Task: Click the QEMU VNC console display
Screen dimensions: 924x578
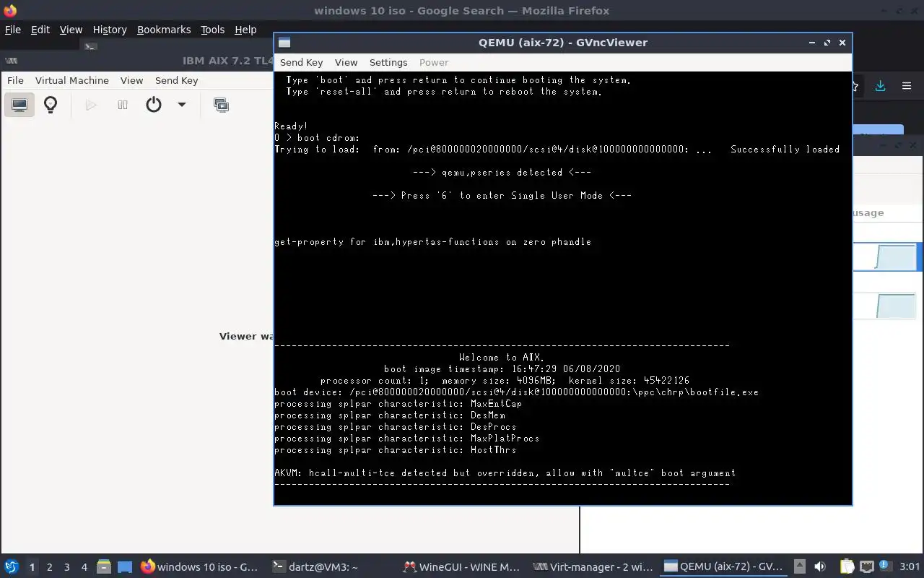Action: pos(563,288)
